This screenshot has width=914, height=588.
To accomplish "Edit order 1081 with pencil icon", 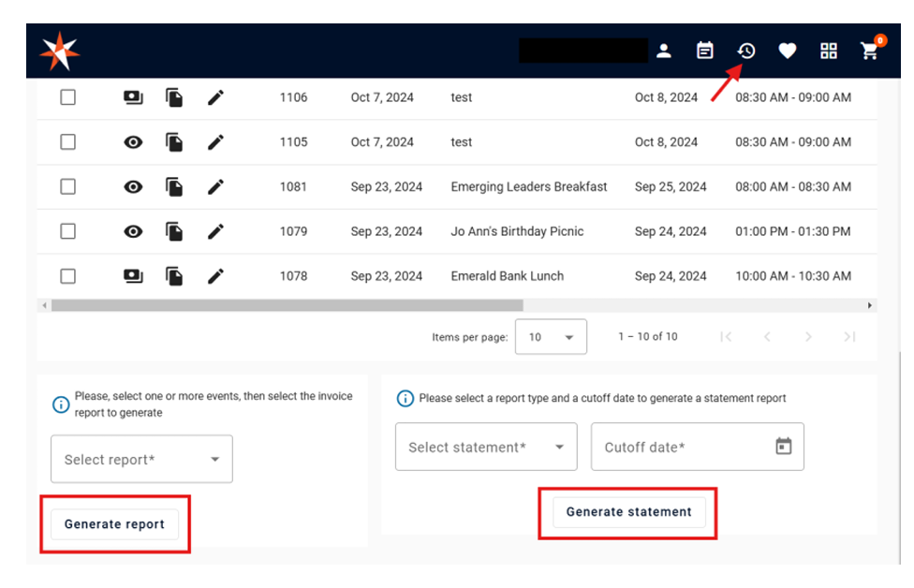I will [215, 186].
